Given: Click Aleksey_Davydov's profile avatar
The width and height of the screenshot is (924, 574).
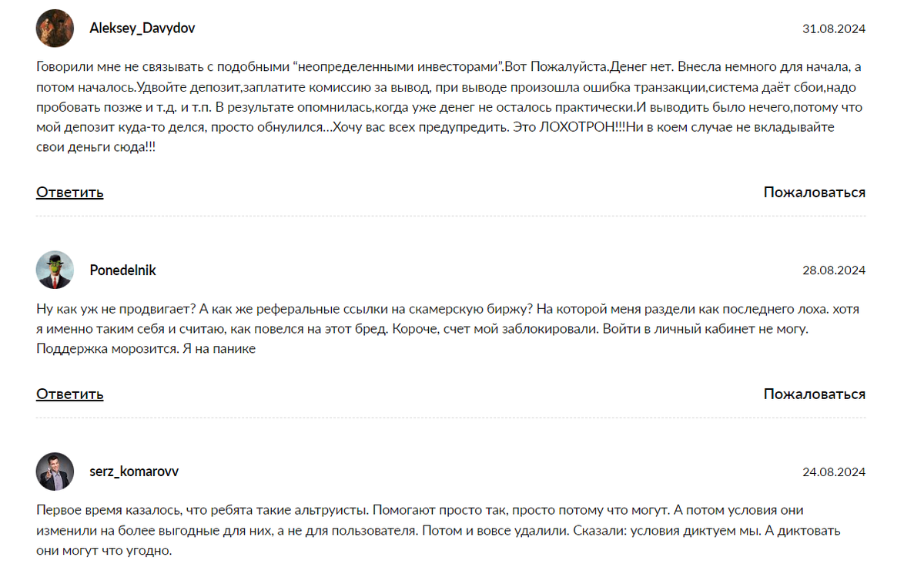Looking at the screenshot, I should [55, 29].
